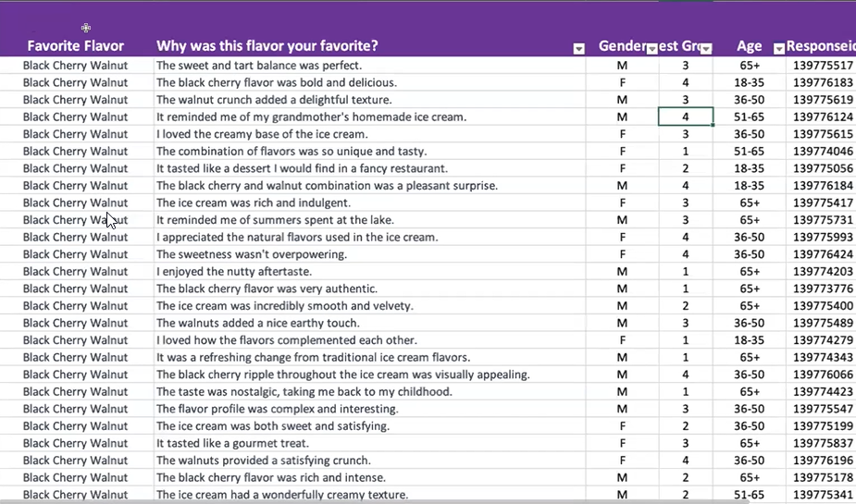Open the Age column filter dropdown
This screenshot has width=856, height=504.
779,49
